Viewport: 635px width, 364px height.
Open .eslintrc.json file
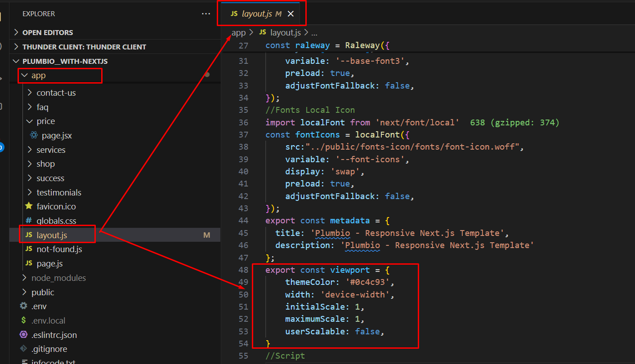click(x=54, y=335)
